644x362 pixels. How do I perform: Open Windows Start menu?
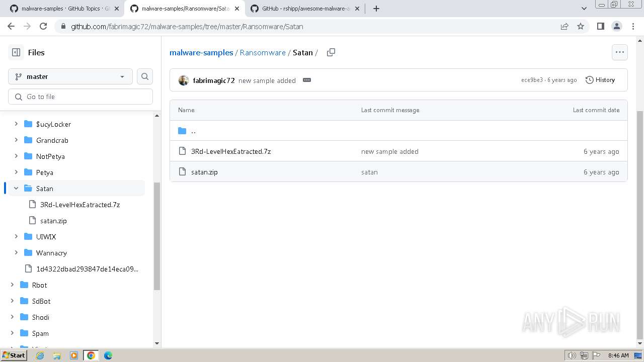click(x=14, y=355)
